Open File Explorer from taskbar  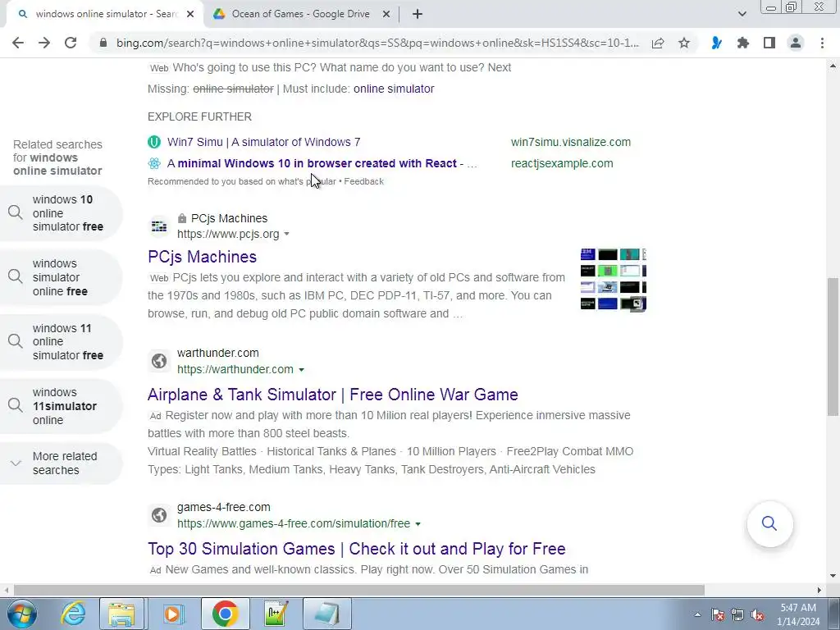[121, 614]
